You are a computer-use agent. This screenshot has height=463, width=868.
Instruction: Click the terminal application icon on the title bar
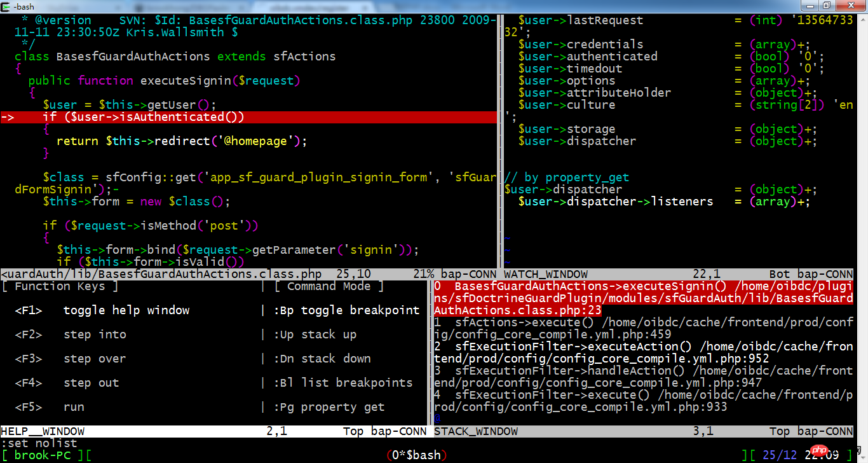(5, 6)
